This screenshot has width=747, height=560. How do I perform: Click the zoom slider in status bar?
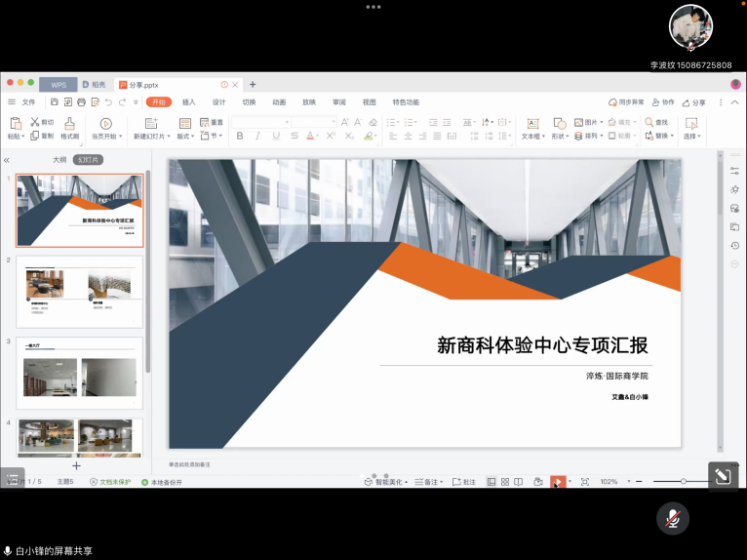683,482
